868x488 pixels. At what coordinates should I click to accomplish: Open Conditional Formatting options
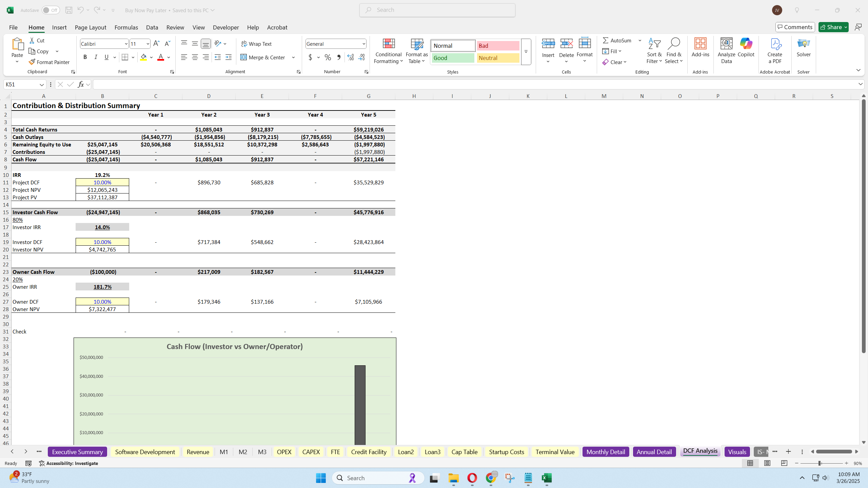click(388, 51)
